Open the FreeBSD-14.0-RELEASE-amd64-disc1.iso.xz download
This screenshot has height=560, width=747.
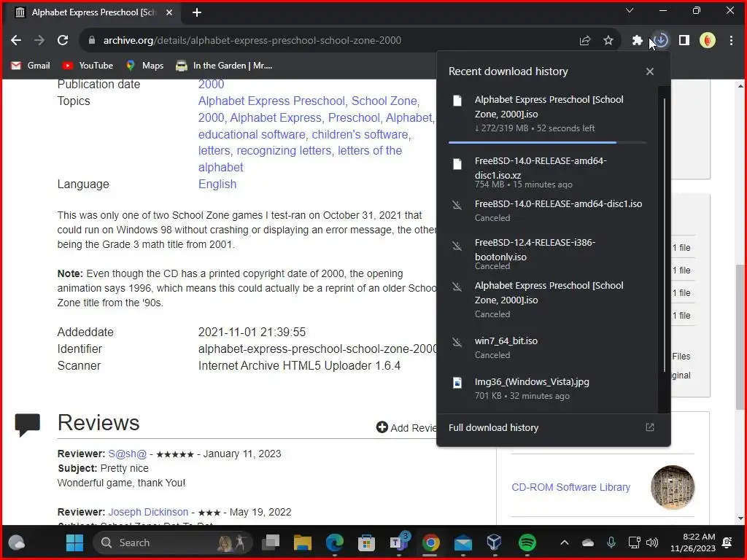(x=547, y=174)
